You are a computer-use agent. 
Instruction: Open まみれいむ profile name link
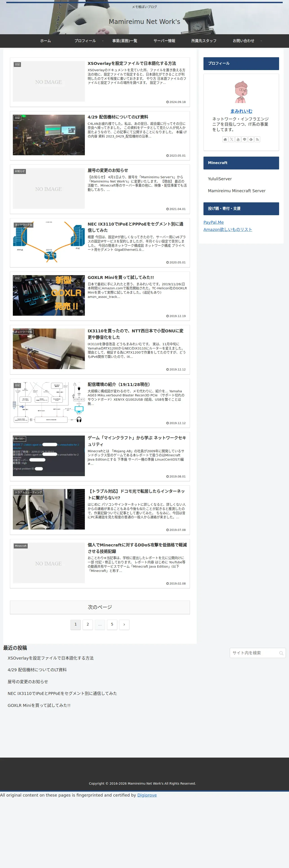241,111
